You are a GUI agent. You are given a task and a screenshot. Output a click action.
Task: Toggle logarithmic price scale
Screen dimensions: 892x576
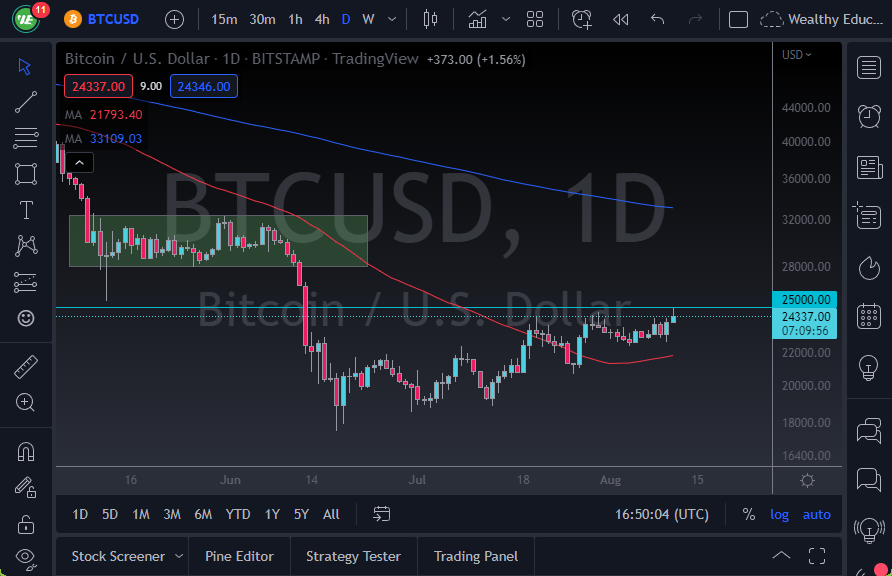click(779, 514)
